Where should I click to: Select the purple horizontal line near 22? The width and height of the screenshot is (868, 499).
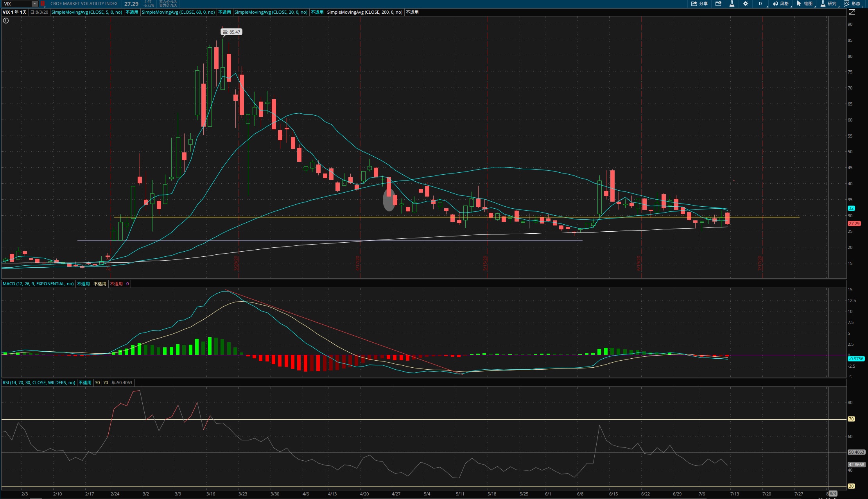[x=330, y=241]
